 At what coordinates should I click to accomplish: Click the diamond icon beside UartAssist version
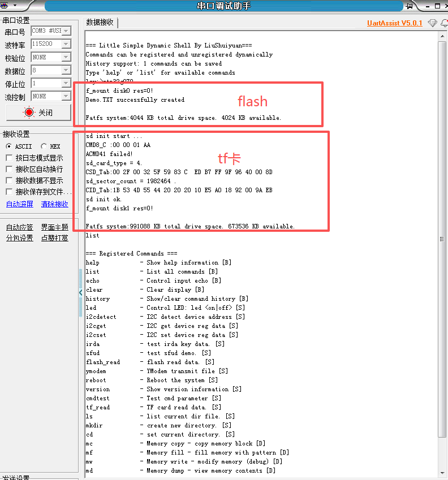pyautogui.click(x=432, y=23)
